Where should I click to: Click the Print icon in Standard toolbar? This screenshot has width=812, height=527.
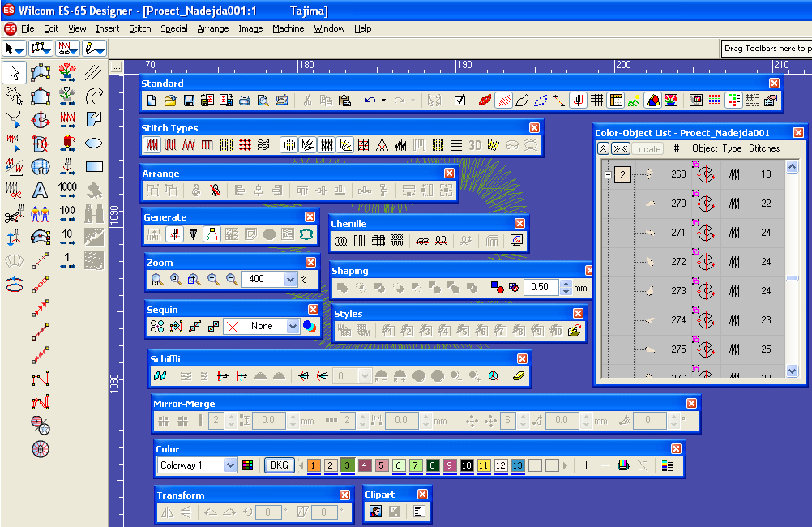click(x=245, y=101)
